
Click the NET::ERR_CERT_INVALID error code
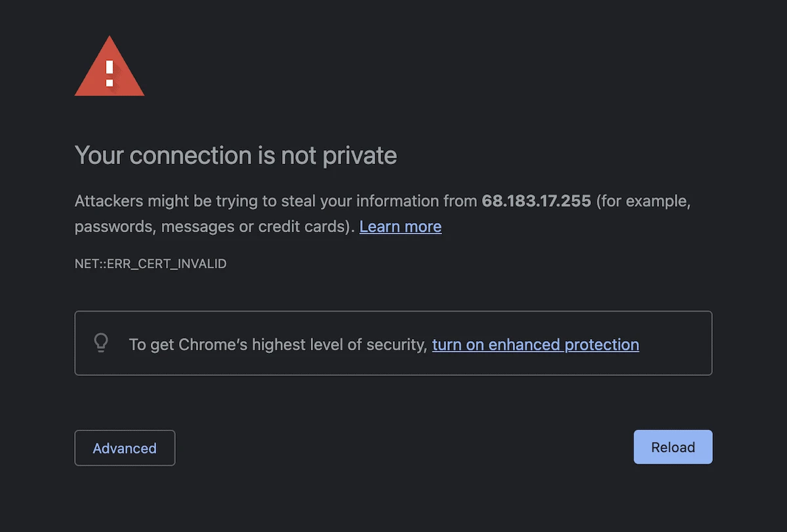[150, 264]
